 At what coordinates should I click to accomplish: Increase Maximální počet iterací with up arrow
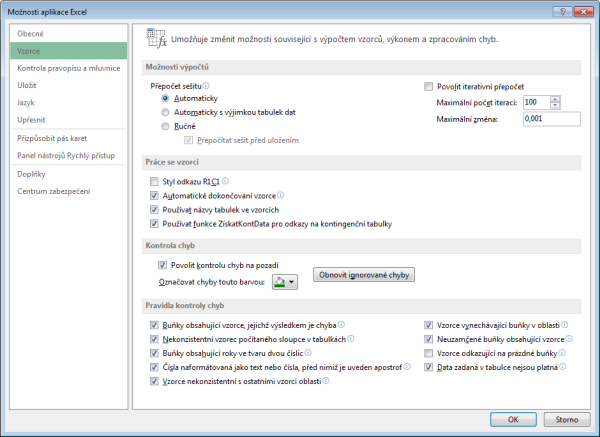tap(555, 99)
